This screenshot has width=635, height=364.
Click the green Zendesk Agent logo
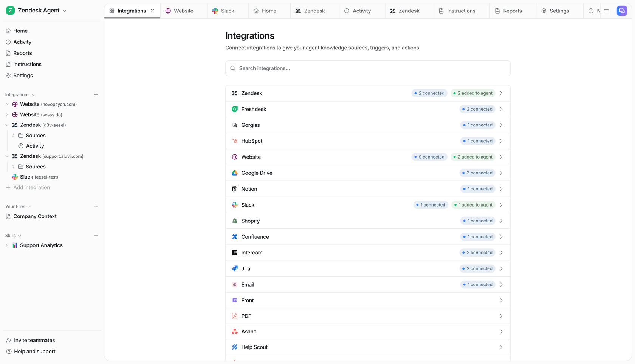pyautogui.click(x=10, y=11)
